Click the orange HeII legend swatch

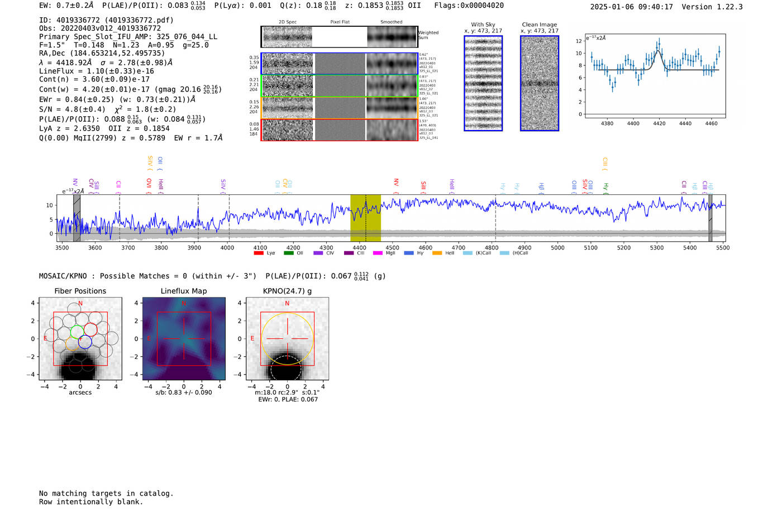tap(437, 253)
